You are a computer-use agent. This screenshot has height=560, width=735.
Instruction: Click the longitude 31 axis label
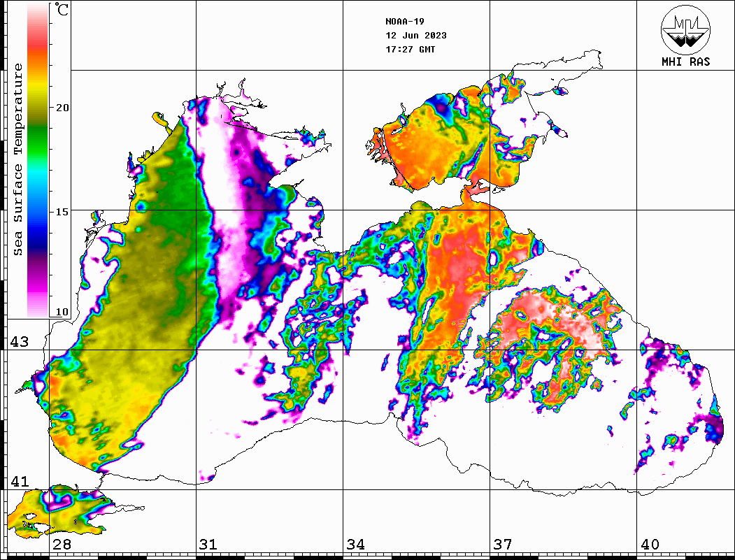coord(208,545)
